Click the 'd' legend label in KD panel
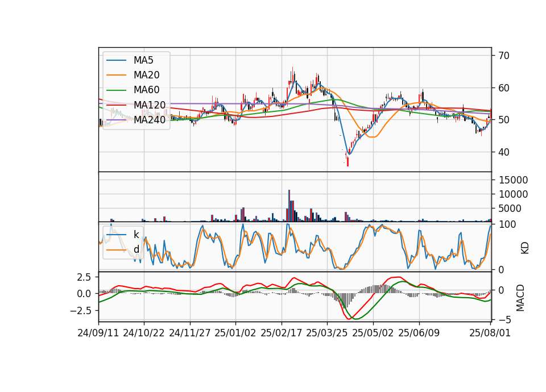This screenshot has height=392, width=546. click(136, 249)
